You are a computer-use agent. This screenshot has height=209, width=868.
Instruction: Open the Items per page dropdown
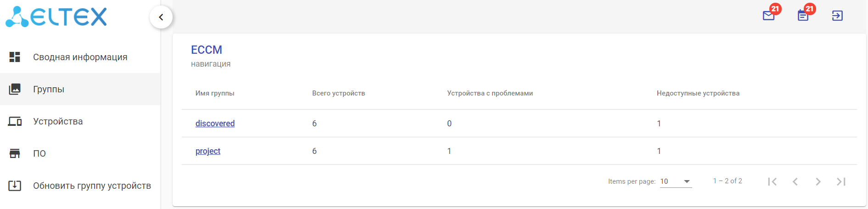tap(676, 181)
